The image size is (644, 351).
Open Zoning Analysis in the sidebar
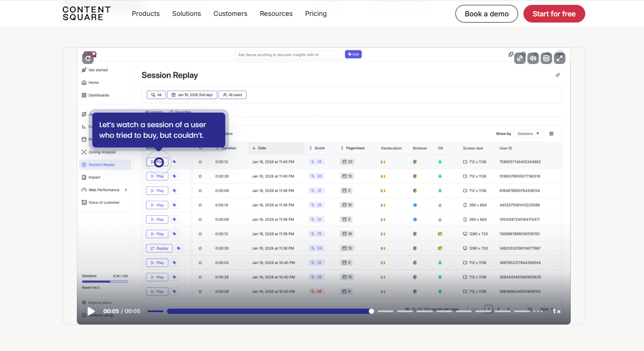pyautogui.click(x=98, y=152)
